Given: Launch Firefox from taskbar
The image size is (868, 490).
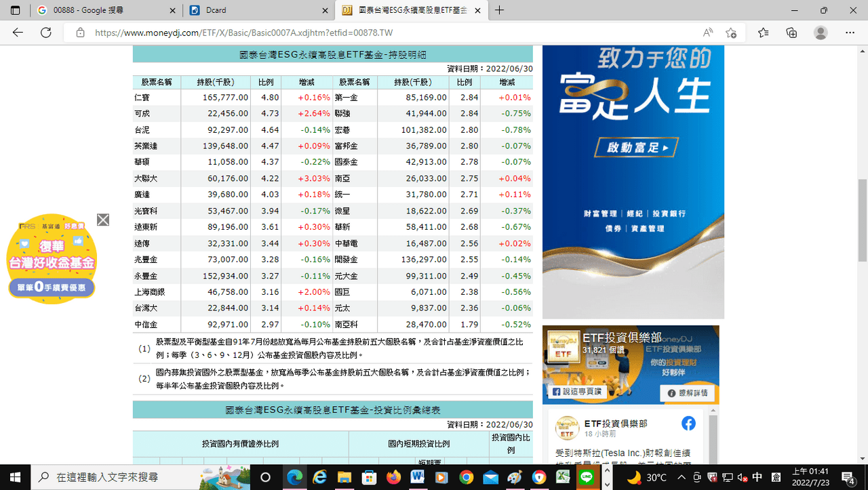Looking at the screenshot, I should (x=393, y=477).
